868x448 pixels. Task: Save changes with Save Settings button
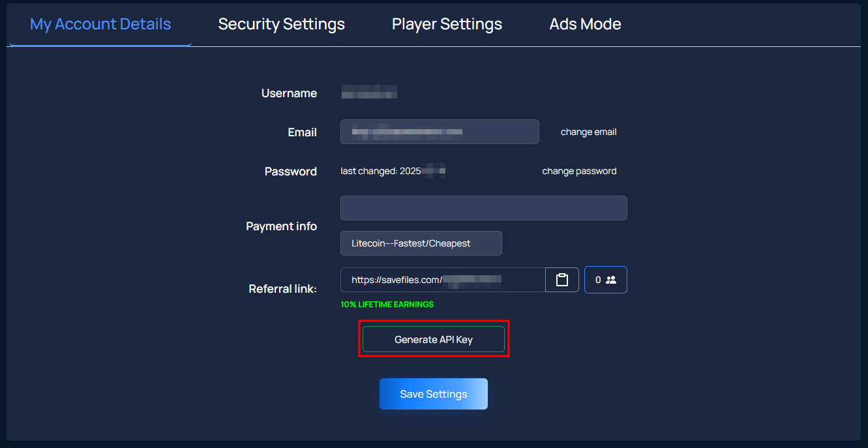tap(434, 394)
